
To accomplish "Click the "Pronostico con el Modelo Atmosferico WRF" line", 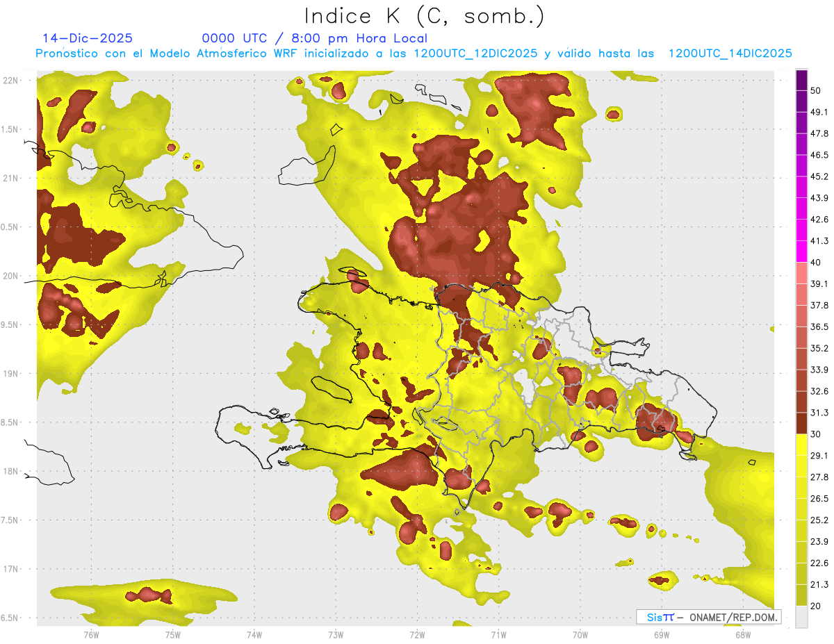I will click(x=414, y=53).
